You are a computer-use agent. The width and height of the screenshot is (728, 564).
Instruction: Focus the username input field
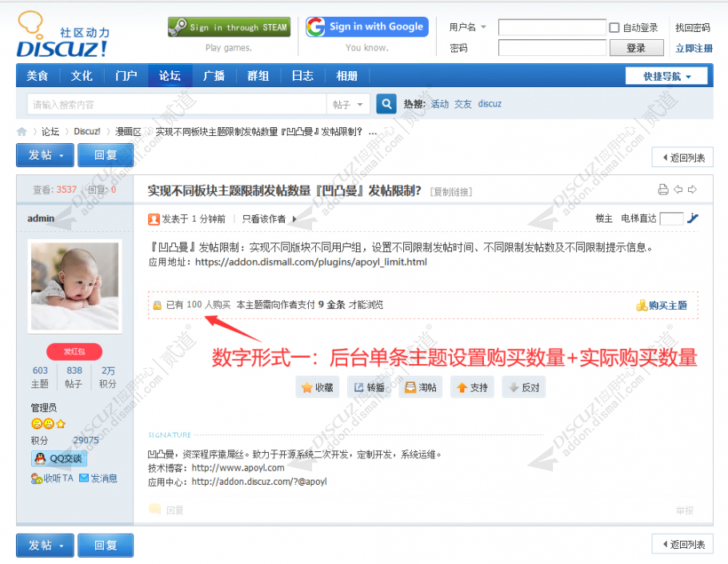point(552,27)
